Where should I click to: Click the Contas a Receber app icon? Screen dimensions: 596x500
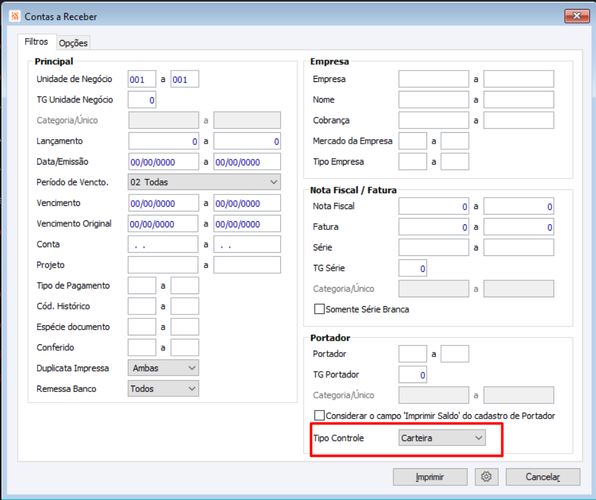coord(14,16)
